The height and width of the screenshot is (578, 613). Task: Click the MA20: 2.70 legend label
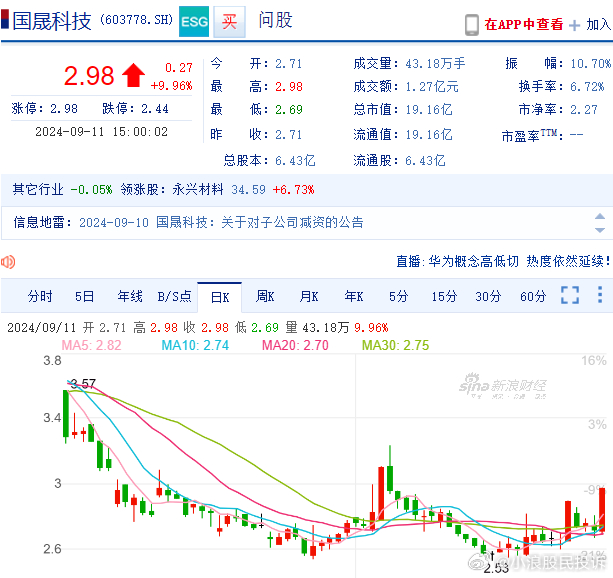295,345
